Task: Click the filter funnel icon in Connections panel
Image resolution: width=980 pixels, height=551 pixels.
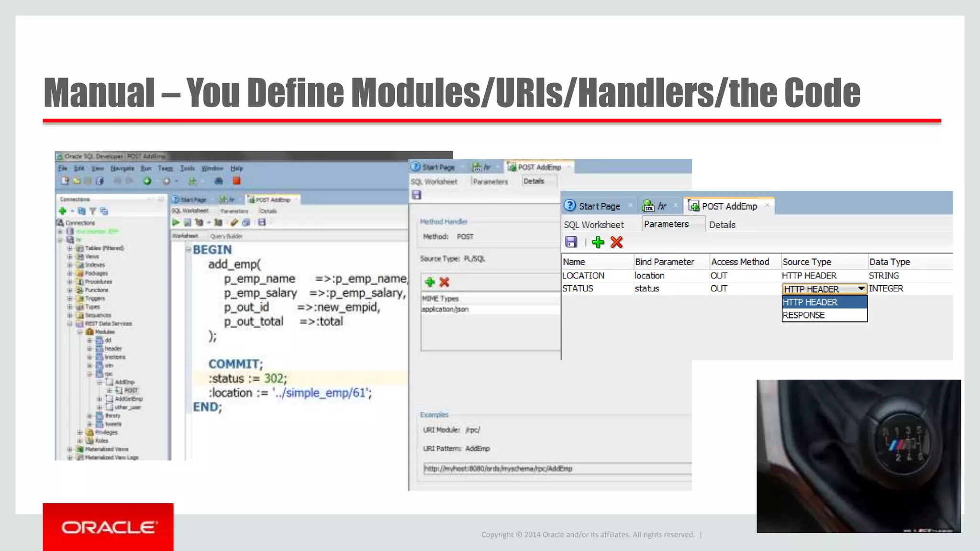Action: pos(93,211)
